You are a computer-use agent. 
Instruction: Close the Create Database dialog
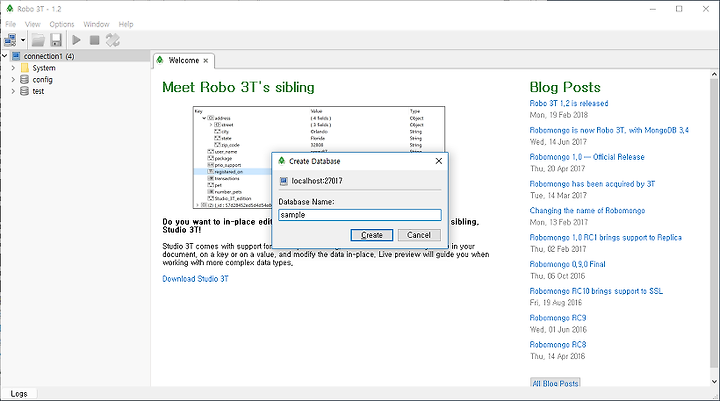tap(439, 161)
